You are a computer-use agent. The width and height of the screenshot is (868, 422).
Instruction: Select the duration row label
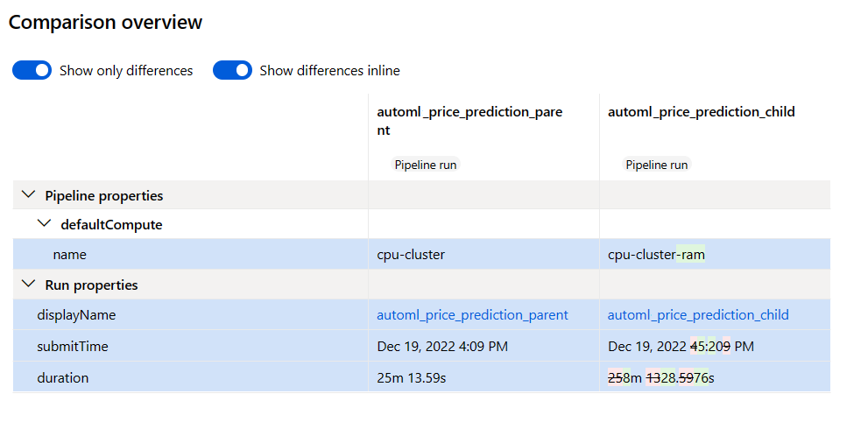[x=62, y=378]
